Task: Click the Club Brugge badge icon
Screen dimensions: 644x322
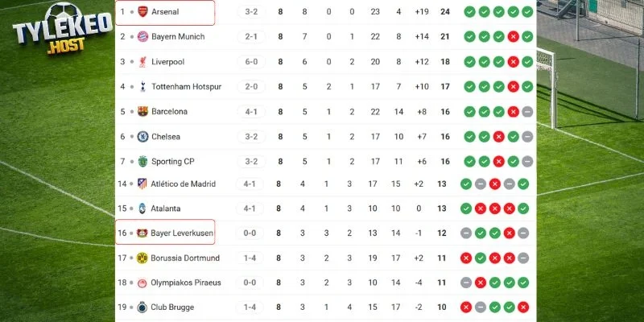Action: [142, 307]
